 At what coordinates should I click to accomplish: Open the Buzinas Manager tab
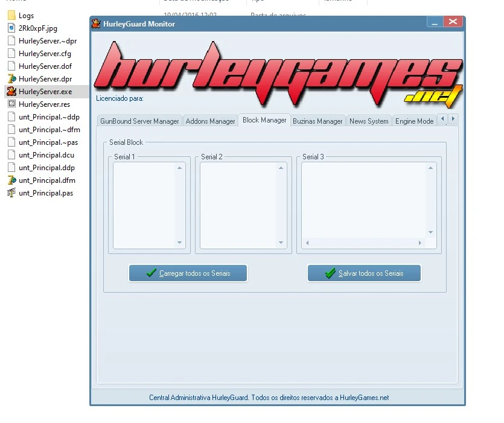[317, 121]
